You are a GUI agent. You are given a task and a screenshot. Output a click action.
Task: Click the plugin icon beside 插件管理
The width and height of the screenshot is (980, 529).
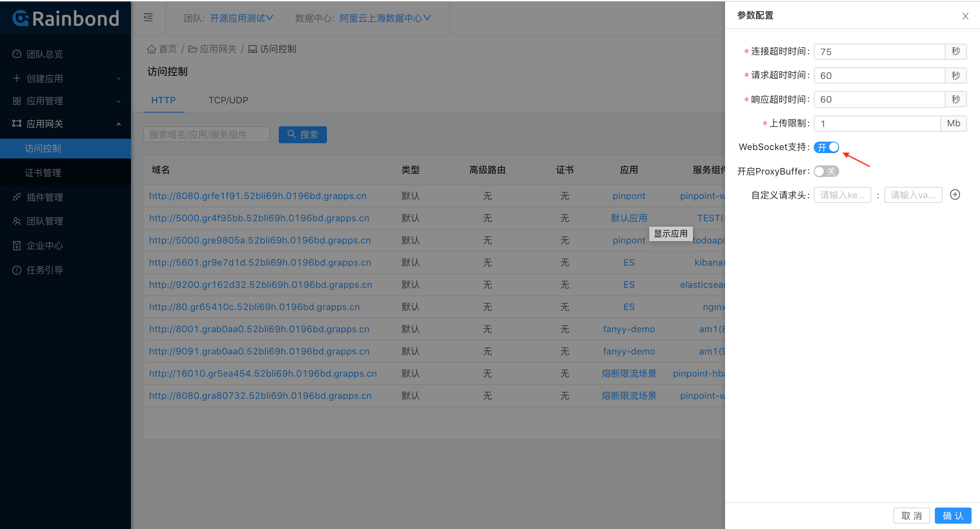click(17, 197)
